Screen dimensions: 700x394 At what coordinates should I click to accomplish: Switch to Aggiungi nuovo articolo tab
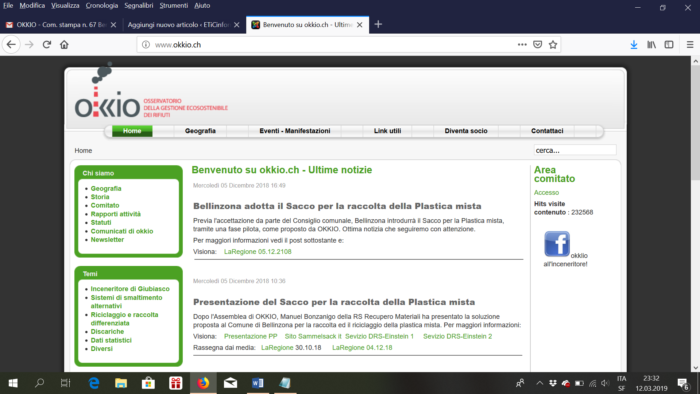184,25
